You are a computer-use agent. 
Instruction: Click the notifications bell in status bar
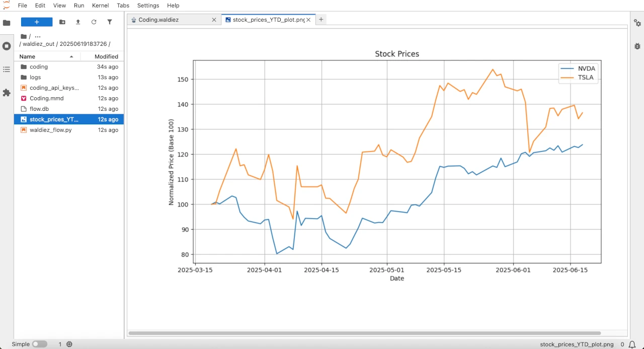pyautogui.click(x=631, y=344)
